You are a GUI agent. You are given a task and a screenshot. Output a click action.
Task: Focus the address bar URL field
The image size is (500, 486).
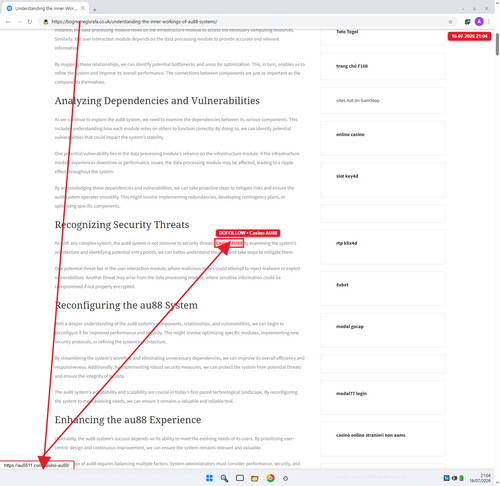247,22
